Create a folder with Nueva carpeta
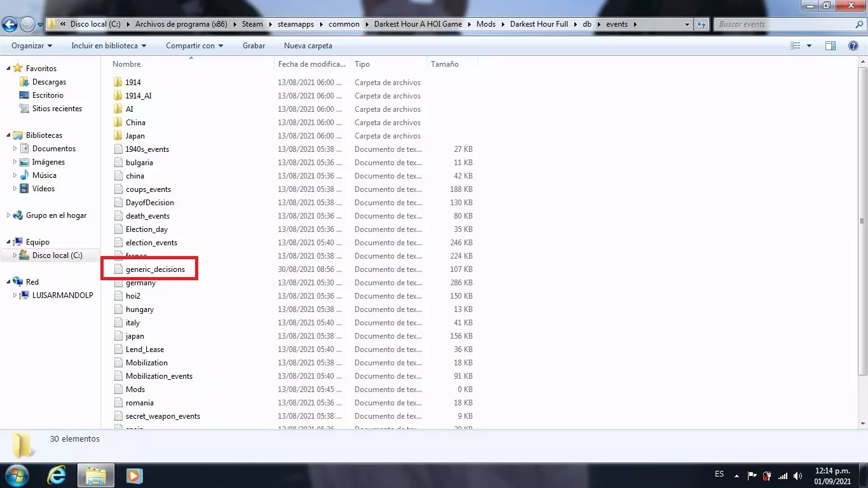 (308, 46)
